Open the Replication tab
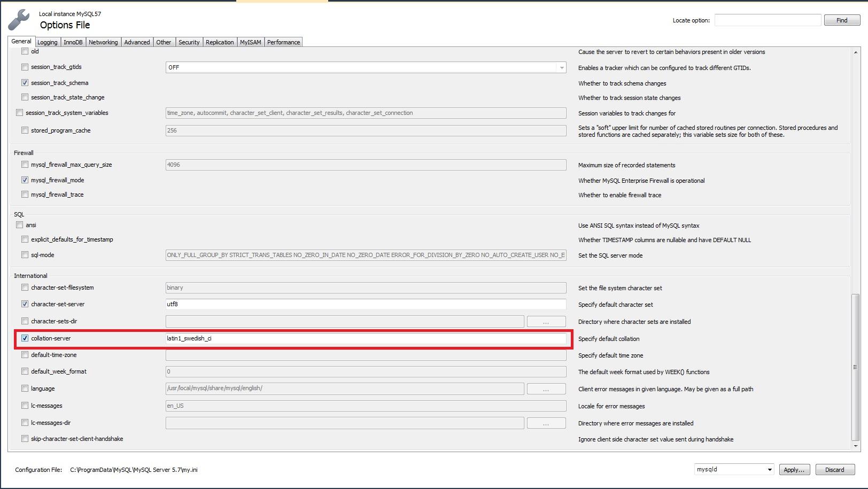Screen dimensions: 868x489 [220, 42]
